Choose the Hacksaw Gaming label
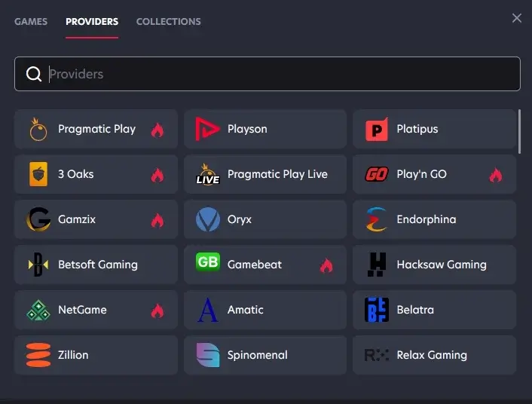 coord(442,265)
